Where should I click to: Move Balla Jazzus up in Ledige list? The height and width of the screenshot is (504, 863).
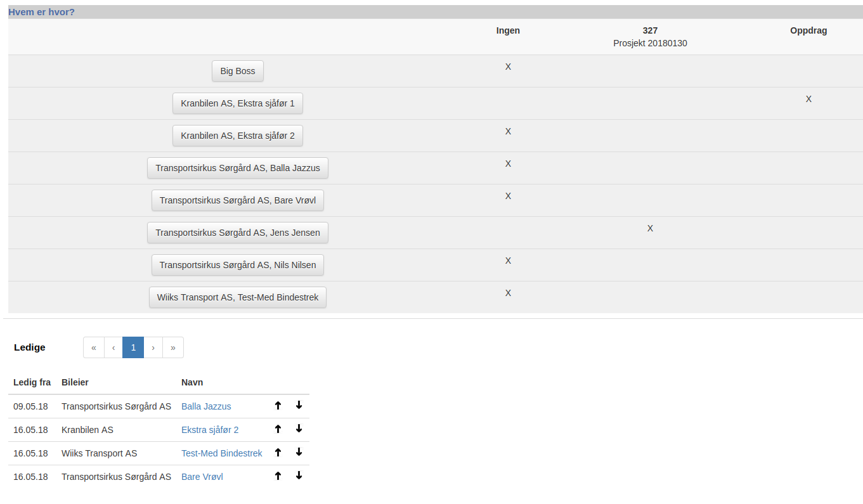[x=278, y=406]
